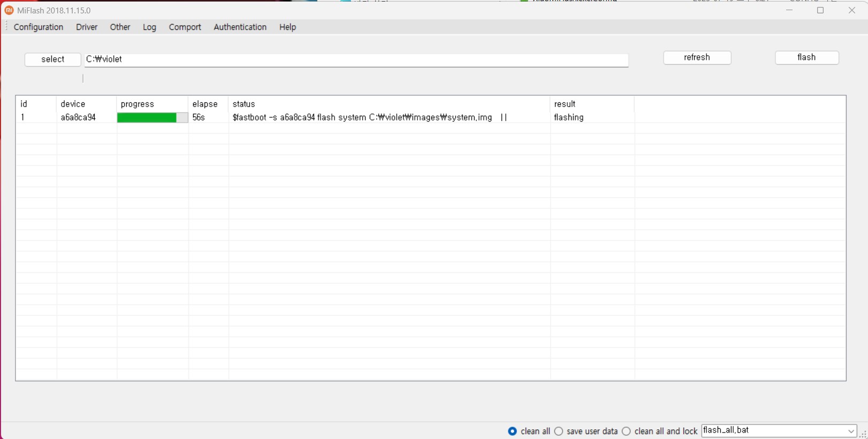Open the Configuration menu
This screenshot has width=868, height=439.
(x=39, y=27)
